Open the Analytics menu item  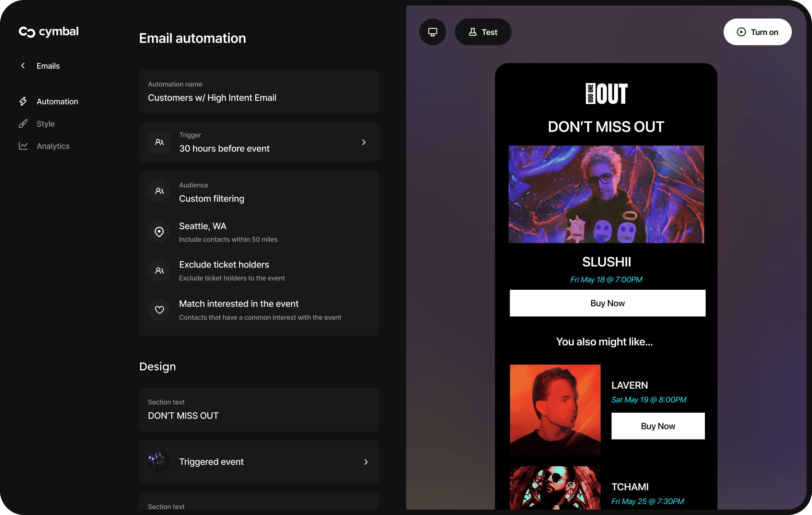(x=53, y=146)
